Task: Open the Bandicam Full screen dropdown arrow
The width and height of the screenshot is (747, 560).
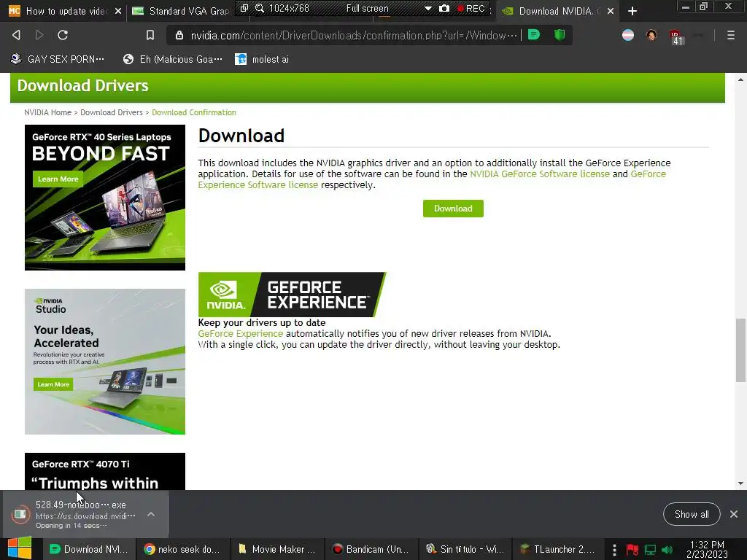Action: click(x=427, y=9)
